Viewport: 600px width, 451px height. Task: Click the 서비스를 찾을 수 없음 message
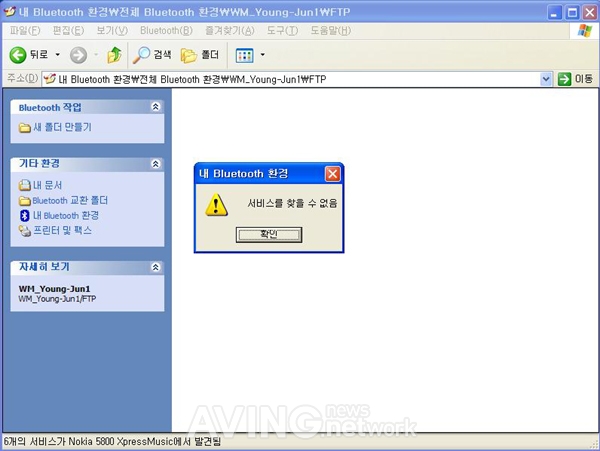tap(292, 203)
